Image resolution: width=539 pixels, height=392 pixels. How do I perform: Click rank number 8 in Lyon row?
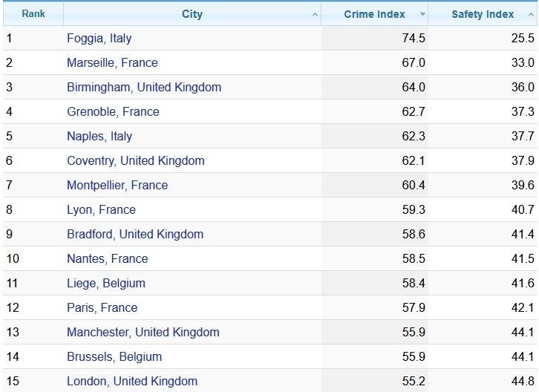coord(10,210)
